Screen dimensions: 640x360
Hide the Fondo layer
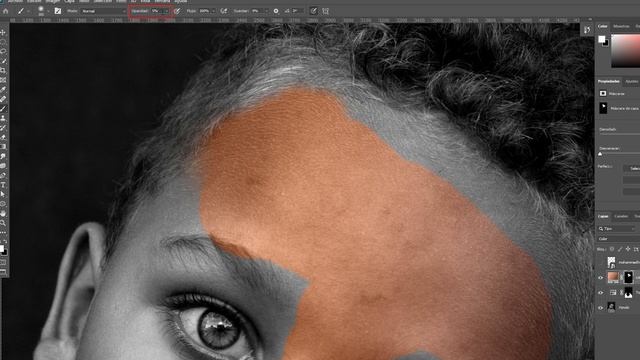(600, 308)
